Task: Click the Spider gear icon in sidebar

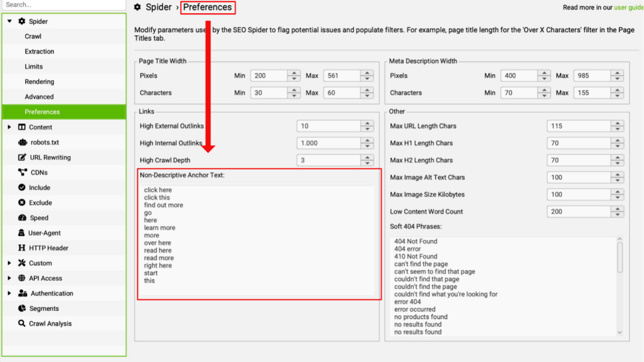Action: (22, 21)
